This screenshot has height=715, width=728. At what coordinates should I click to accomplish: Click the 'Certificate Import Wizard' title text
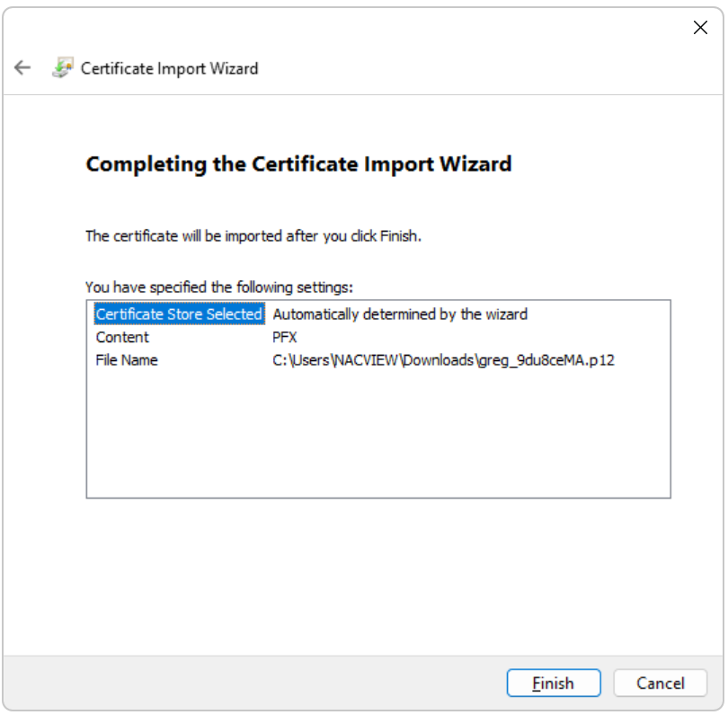(169, 68)
